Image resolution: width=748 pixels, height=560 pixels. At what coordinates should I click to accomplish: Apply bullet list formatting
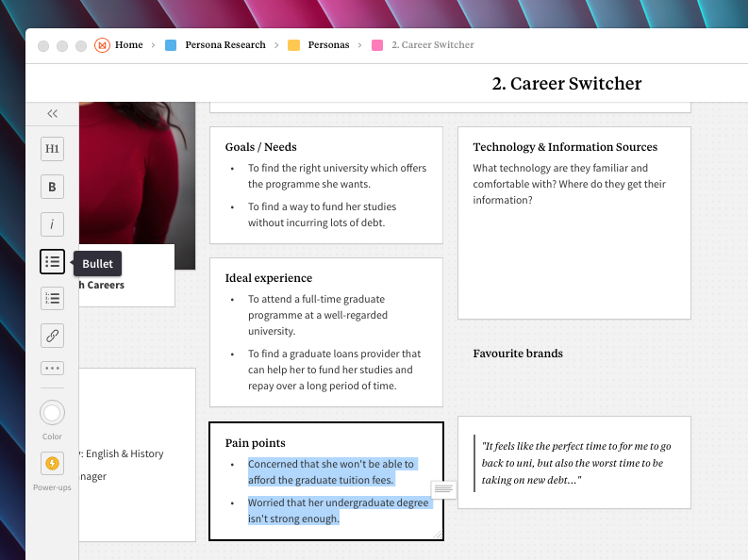tap(53, 262)
